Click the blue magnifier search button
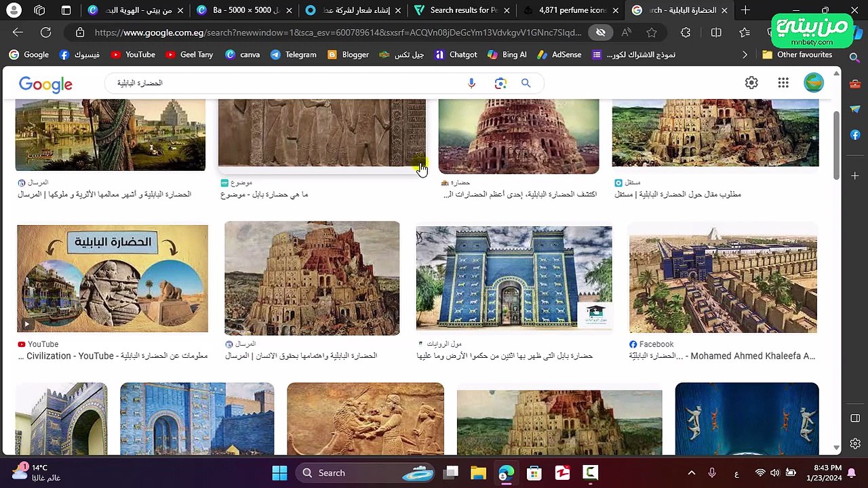 (x=526, y=83)
